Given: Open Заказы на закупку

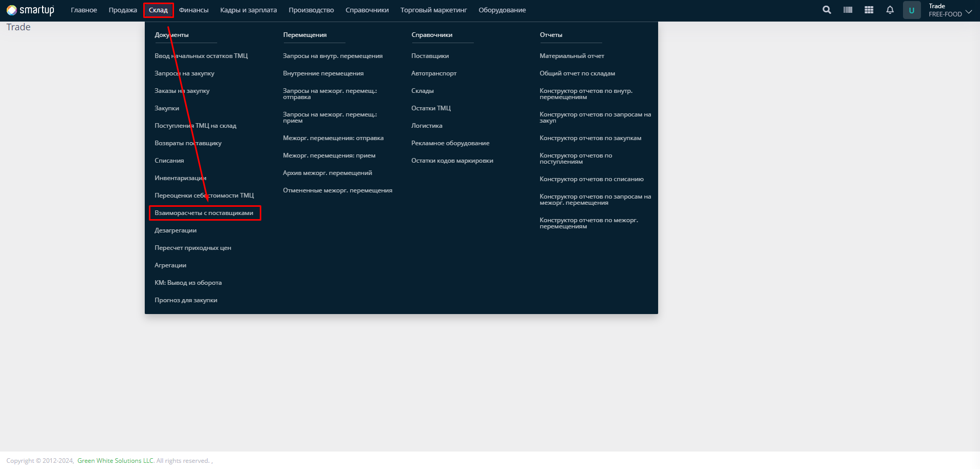Looking at the screenshot, I should coord(182,91).
